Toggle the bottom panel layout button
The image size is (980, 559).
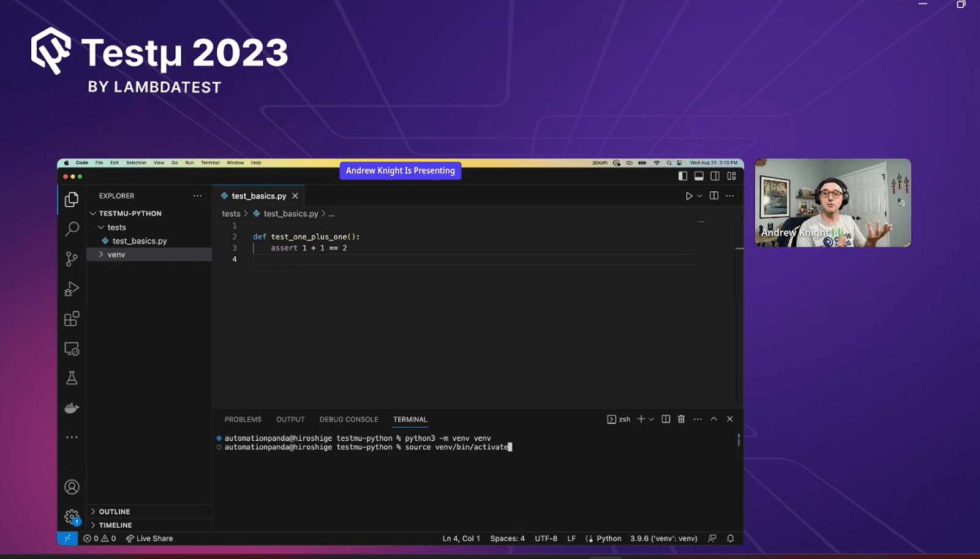699,176
